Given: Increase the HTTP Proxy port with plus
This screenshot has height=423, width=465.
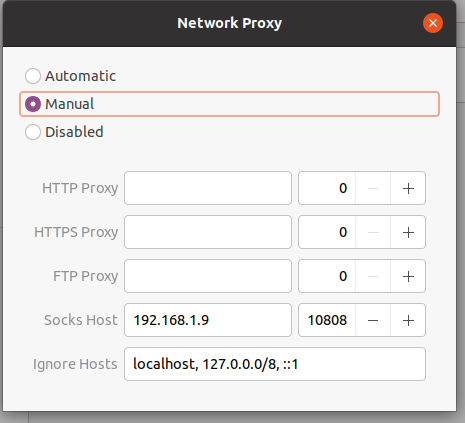Looking at the screenshot, I should [408, 188].
